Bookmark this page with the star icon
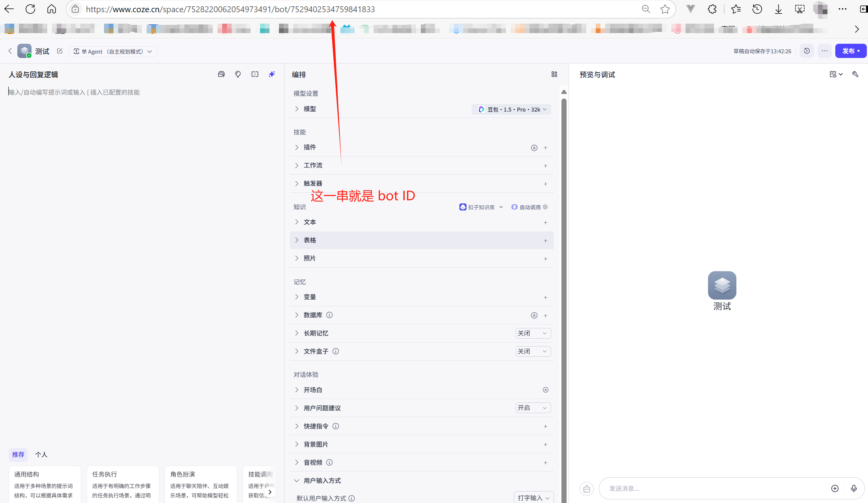 [x=665, y=9]
